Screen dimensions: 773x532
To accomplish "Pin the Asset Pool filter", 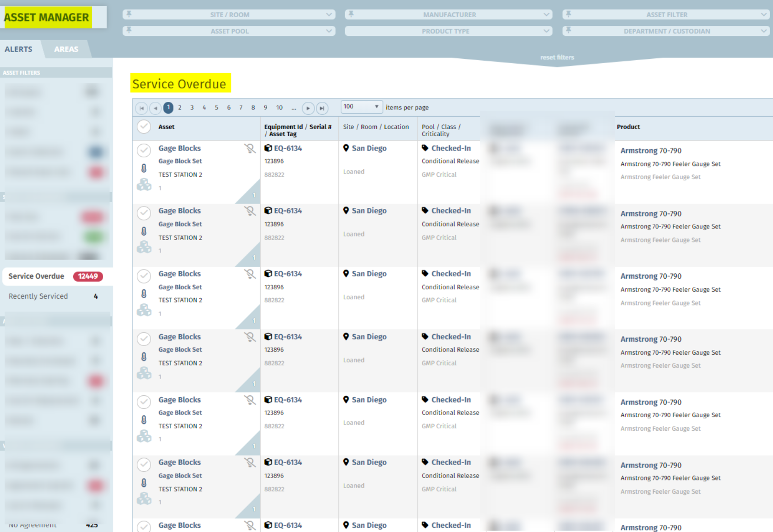I will coord(129,31).
